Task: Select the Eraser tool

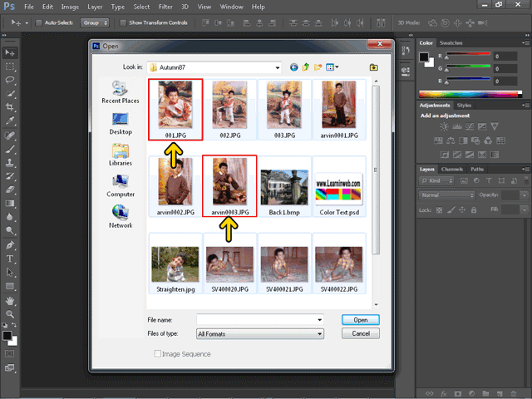Action: point(9,190)
